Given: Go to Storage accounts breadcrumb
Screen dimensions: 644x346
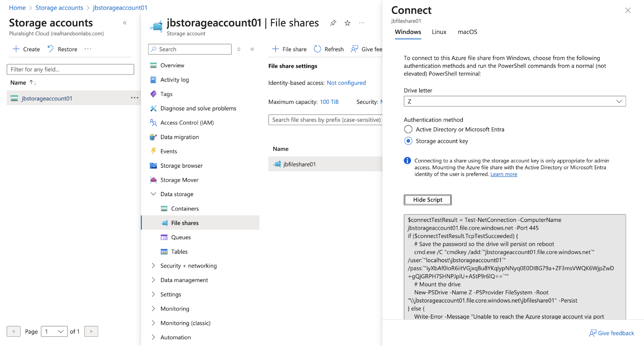Looking at the screenshot, I should 59,8.
